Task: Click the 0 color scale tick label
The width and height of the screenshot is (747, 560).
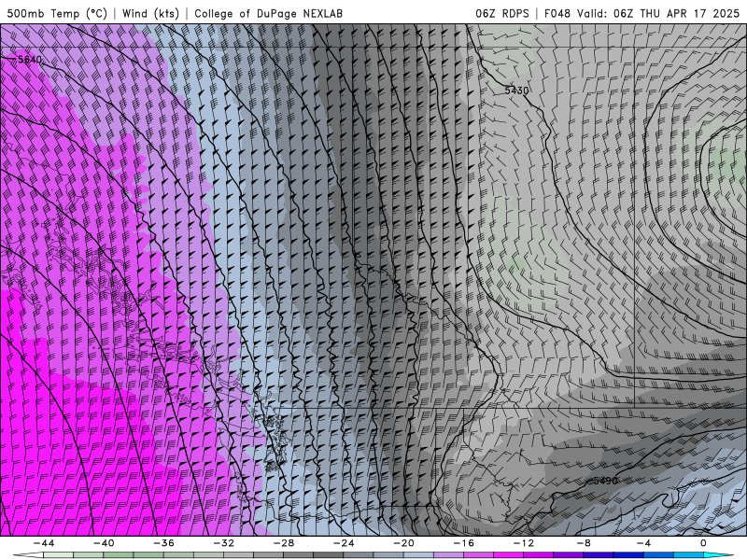Action: pos(703,543)
